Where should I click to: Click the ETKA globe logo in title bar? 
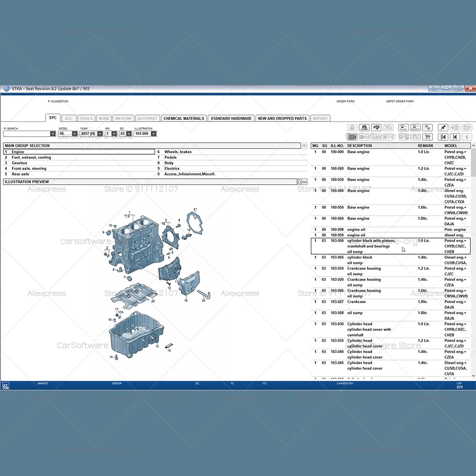(x=6, y=89)
